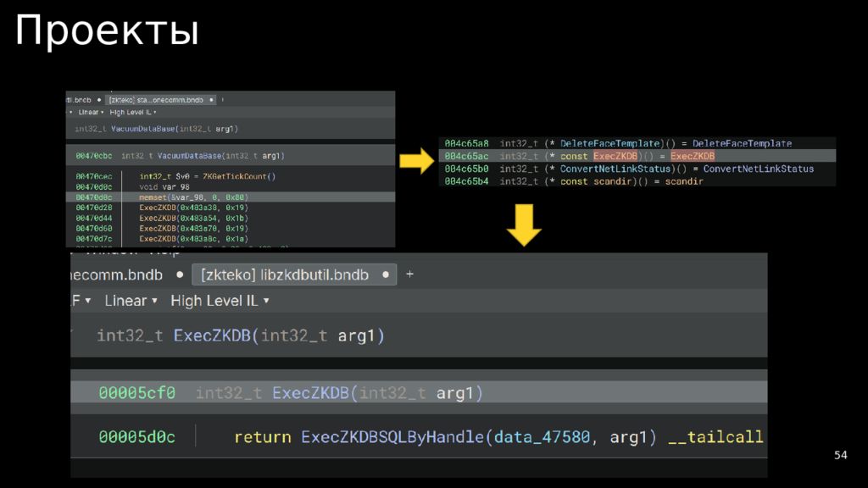Click the downward yellow arrow
The image size is (868, 488).
pos(525,226)
